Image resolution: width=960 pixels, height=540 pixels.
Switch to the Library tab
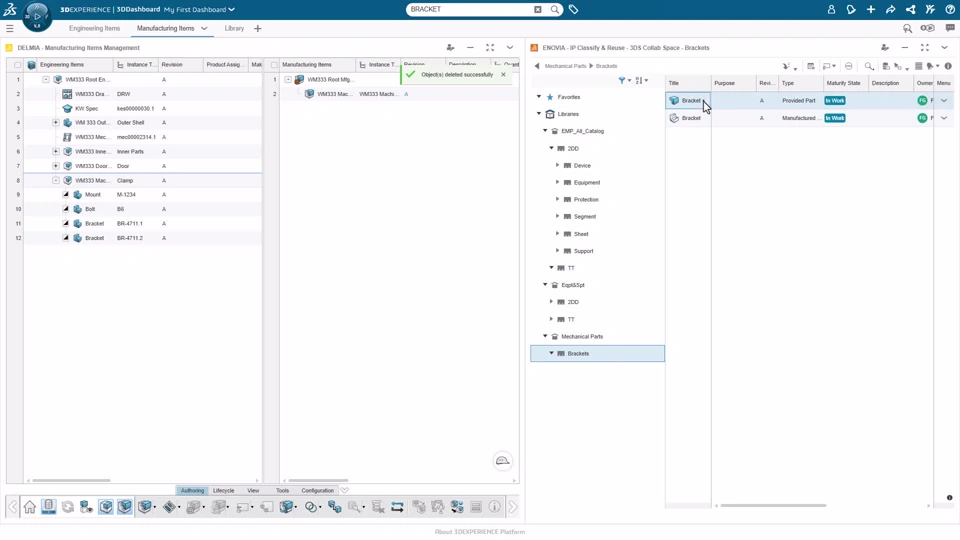pos(234,28)
